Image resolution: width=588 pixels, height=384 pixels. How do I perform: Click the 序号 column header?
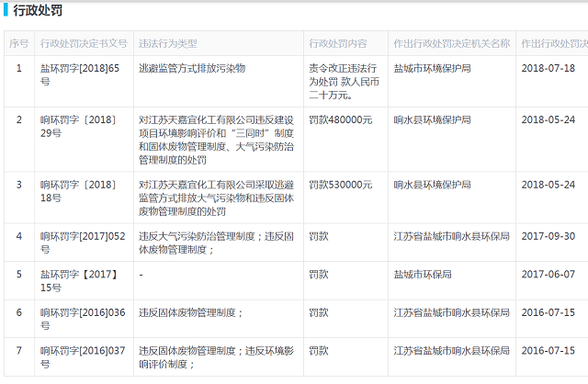pos(18,44)
